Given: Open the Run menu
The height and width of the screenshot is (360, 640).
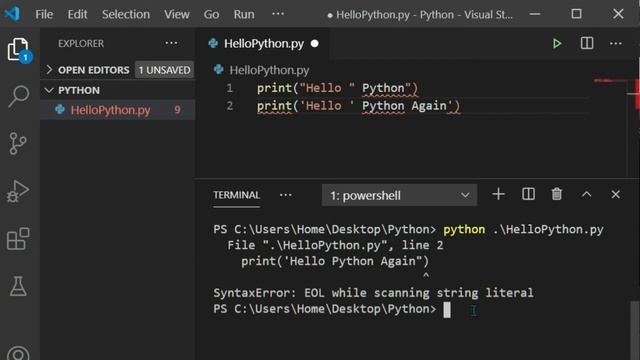Looking at the screenshot, I should (244, 14).
